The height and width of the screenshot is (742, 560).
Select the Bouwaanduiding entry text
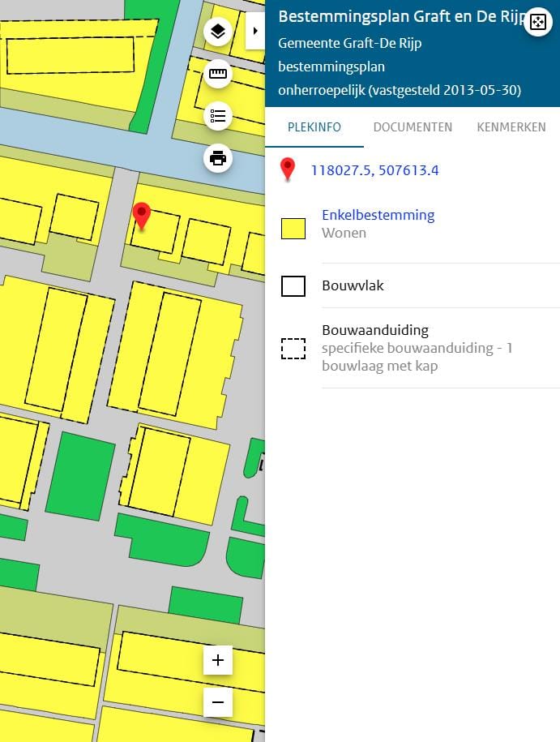point(375,331)
